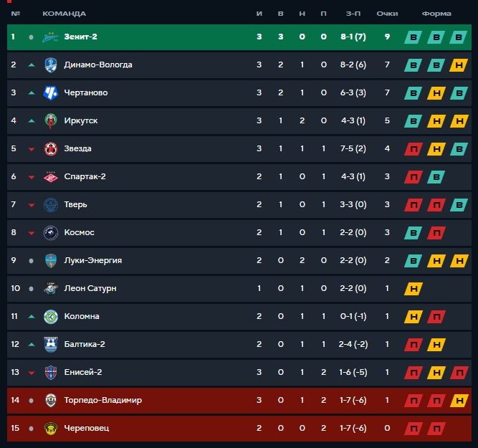The image size is (478, 448).
Task: Open the Торпедо-Владимир team page
Action: click(x=102, y=400)
